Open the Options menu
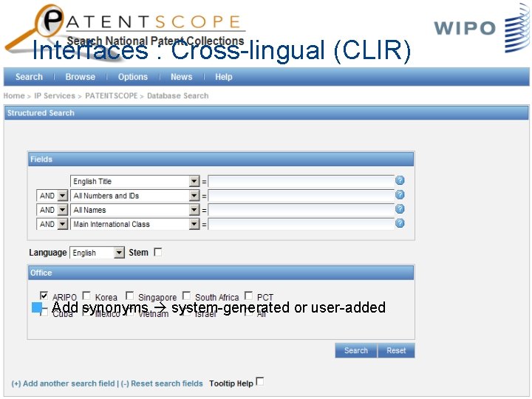Image resolution: width=532 pixels, height=399 pixels. tap(133, 77)
